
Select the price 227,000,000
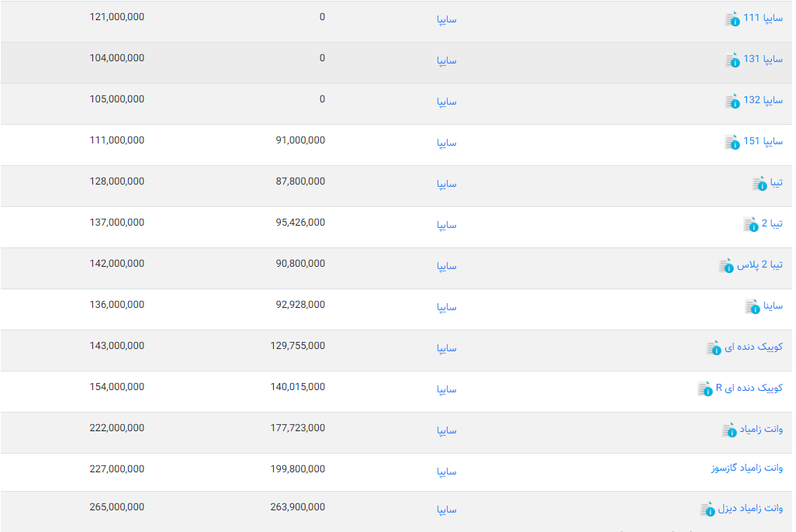pos(116,469)
